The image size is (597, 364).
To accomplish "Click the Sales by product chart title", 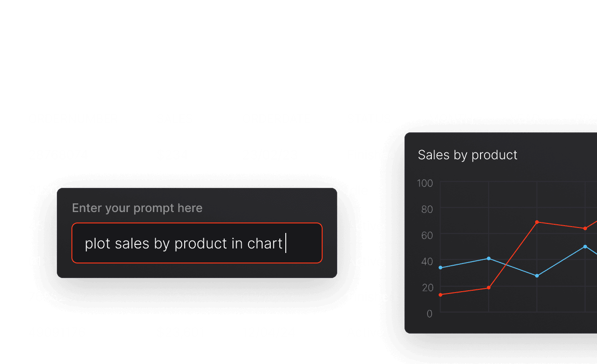I will click(467, 155).
